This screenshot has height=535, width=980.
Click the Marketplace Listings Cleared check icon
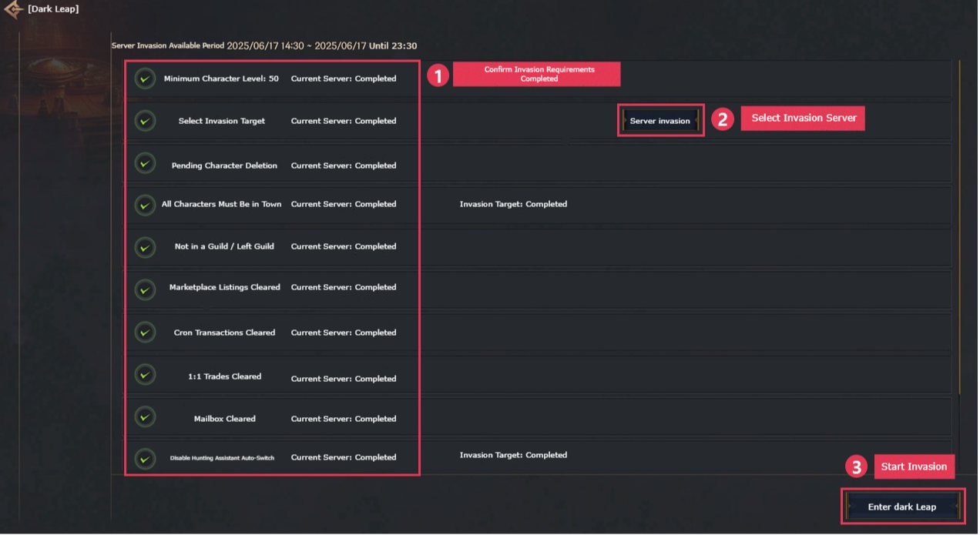click(x=145, y=289)
